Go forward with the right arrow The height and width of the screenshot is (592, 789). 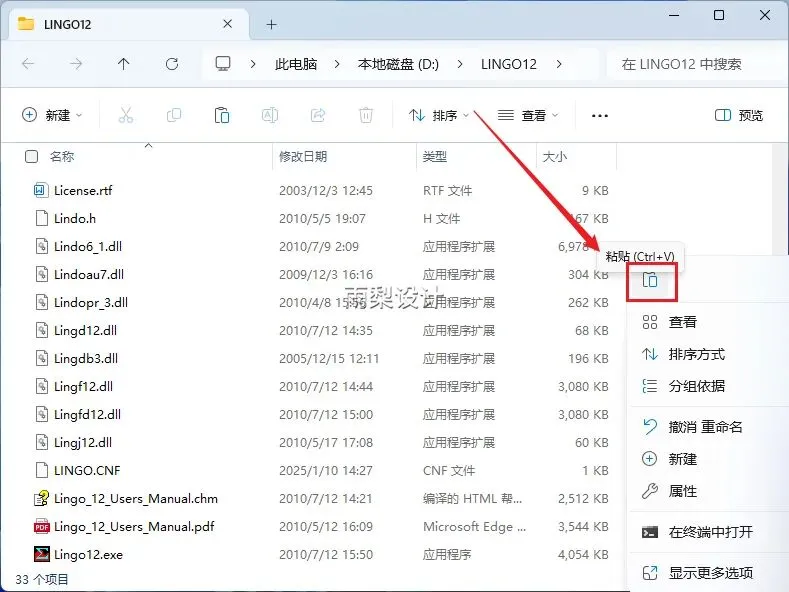pyautogui.click(x=76, y=64)
